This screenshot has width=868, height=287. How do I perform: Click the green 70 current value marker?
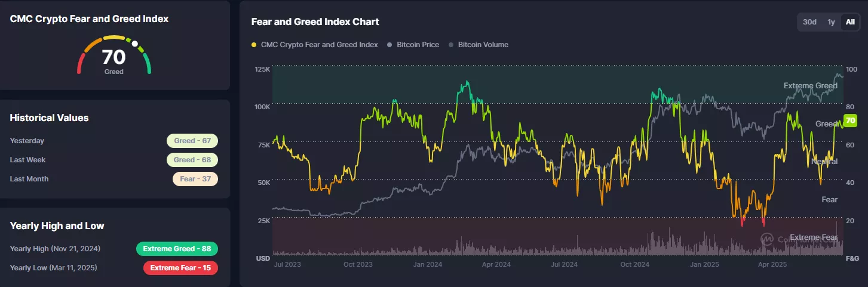(850, 121)
